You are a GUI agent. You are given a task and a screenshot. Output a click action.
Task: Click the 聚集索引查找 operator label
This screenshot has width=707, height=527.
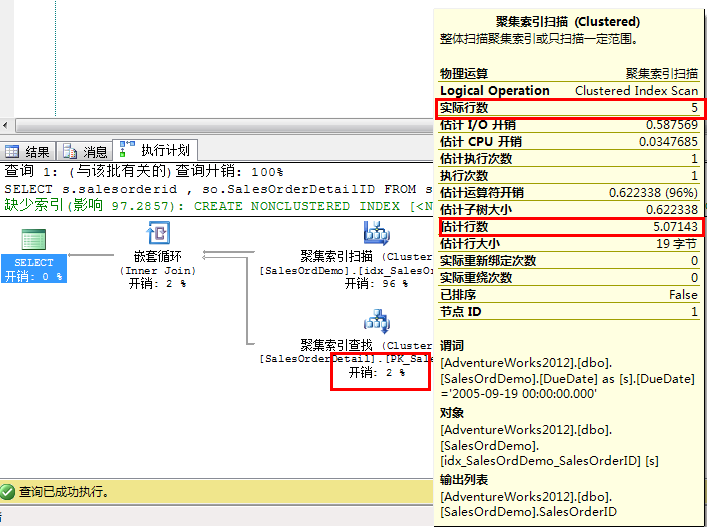[366, 345]
